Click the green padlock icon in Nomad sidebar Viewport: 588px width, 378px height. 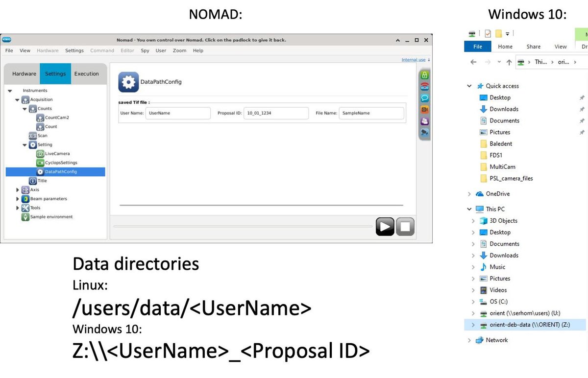click(x=424, y=75)
